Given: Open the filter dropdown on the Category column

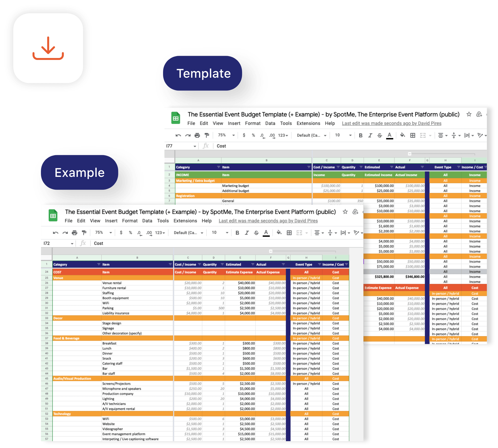Looking at the screenshot, I should point(98,264).
